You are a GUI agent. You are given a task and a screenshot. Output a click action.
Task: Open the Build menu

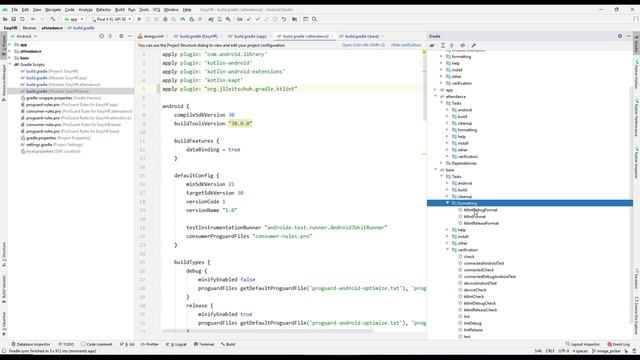[x=120, y=9]
